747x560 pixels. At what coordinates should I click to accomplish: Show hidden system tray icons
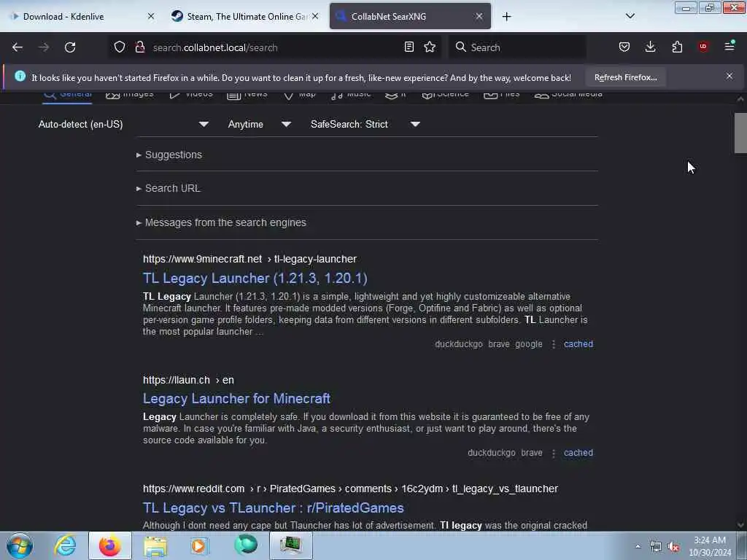[638, 547]
